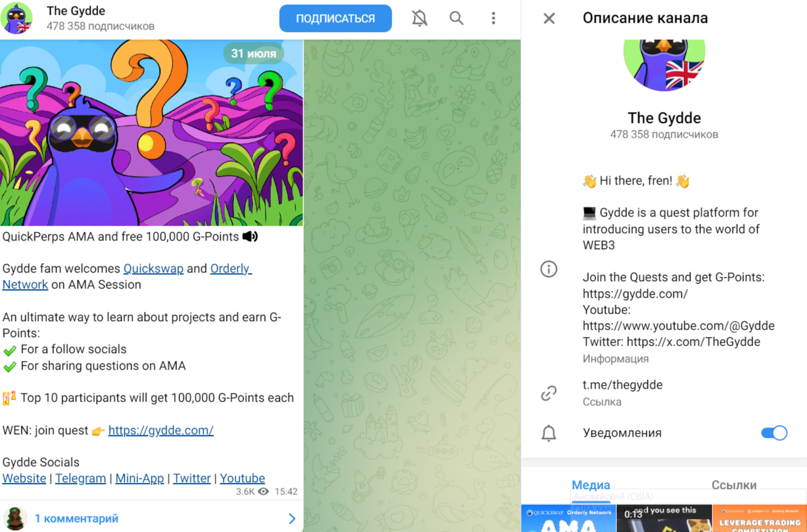Image resolution: width=807 pixels, height=532 pixels.
Task: Click the ПОДПИСАТЬСЯ subscribe button
Action: pos(335,18)
